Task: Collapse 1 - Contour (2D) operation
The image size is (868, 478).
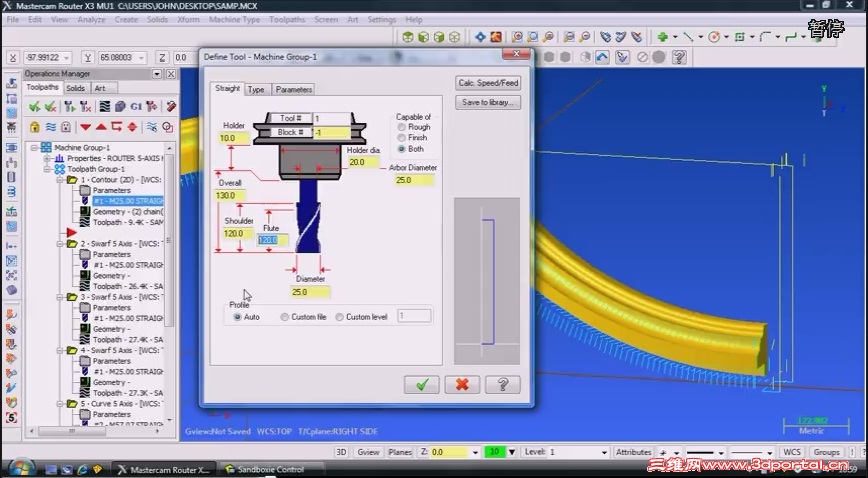Action: click(60, 180)
